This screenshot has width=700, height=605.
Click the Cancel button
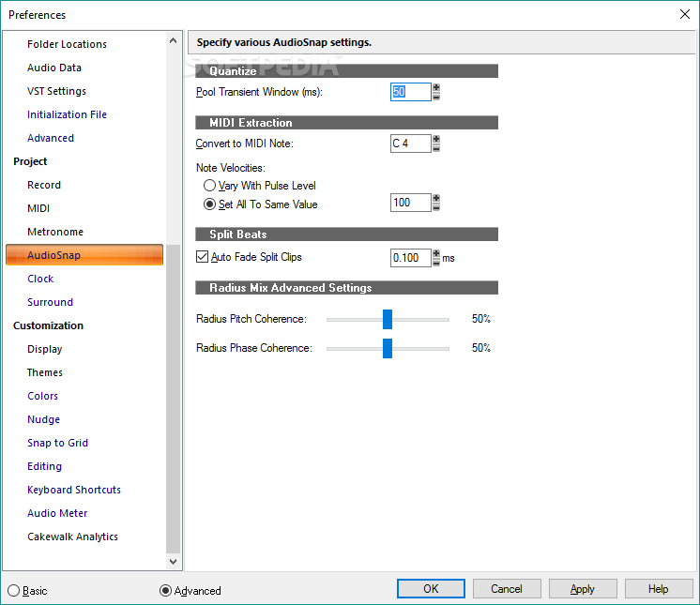tap(507, 588)
